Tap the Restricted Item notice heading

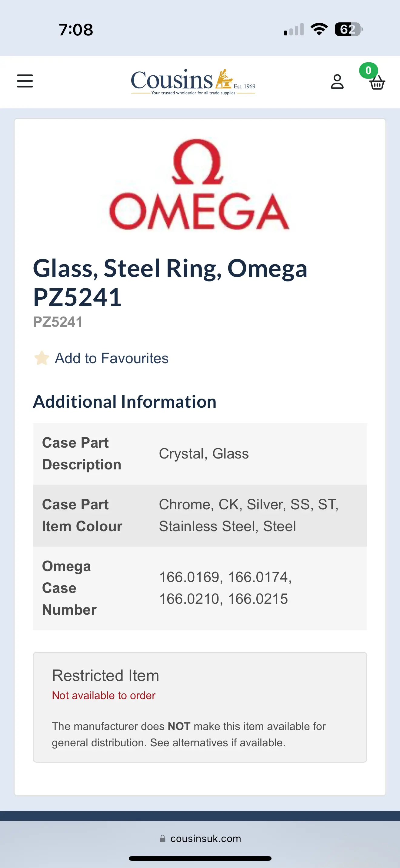105,676
